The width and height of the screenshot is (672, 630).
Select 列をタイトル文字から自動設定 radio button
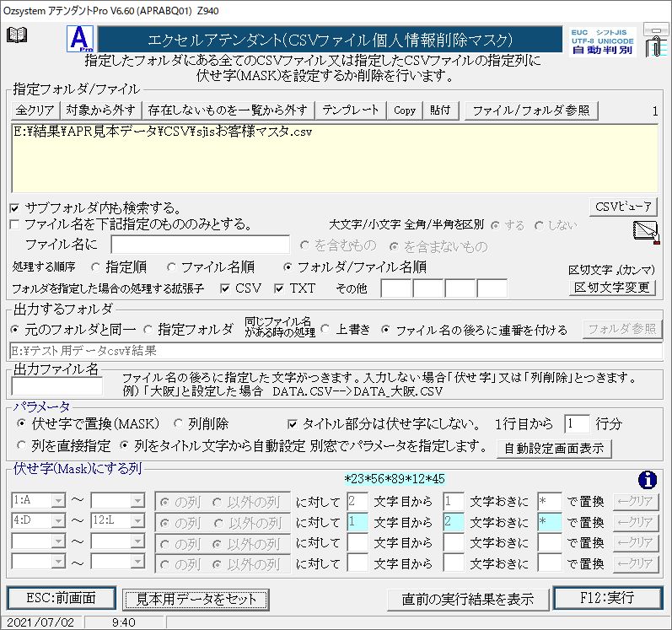coord(124,445)
